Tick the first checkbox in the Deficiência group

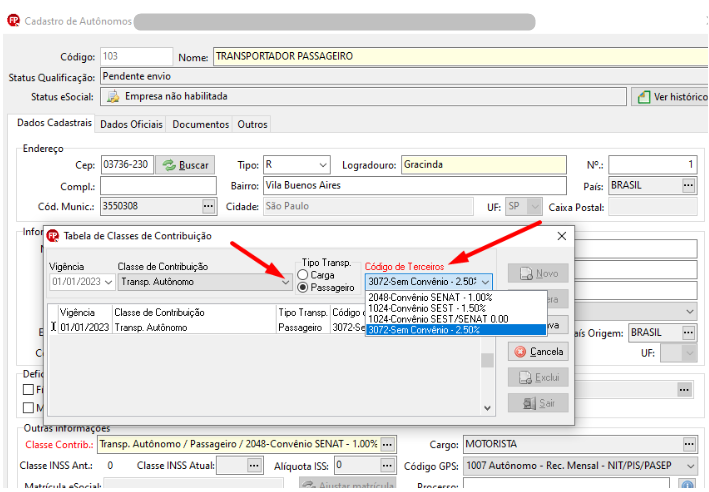[x=28, y=389]
